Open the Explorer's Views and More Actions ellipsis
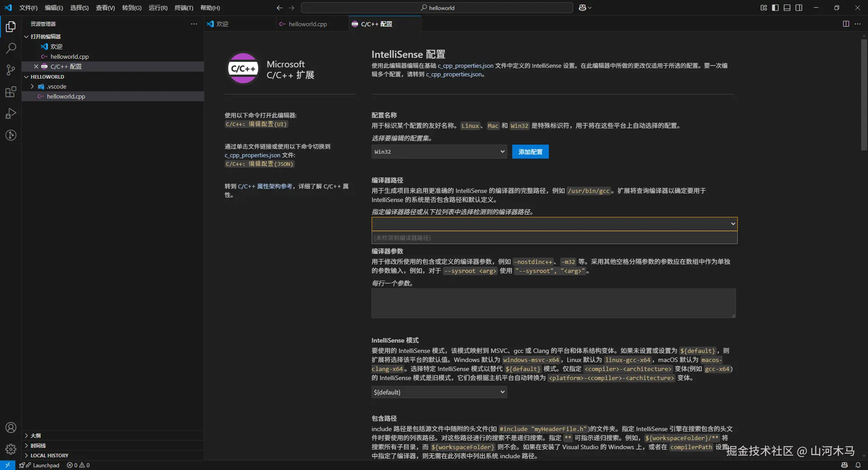 click(x=194, y=24)
